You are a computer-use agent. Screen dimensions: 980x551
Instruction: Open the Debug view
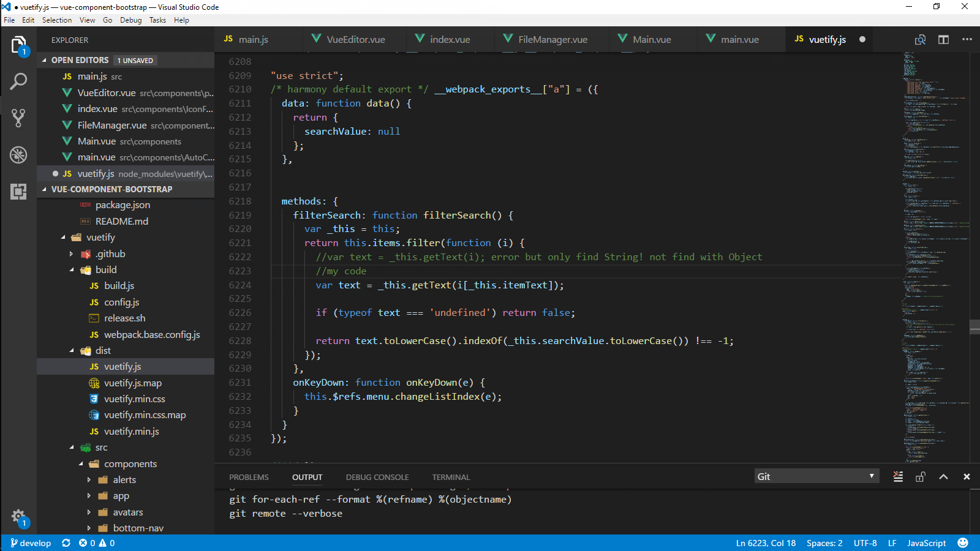click(18, 155)
